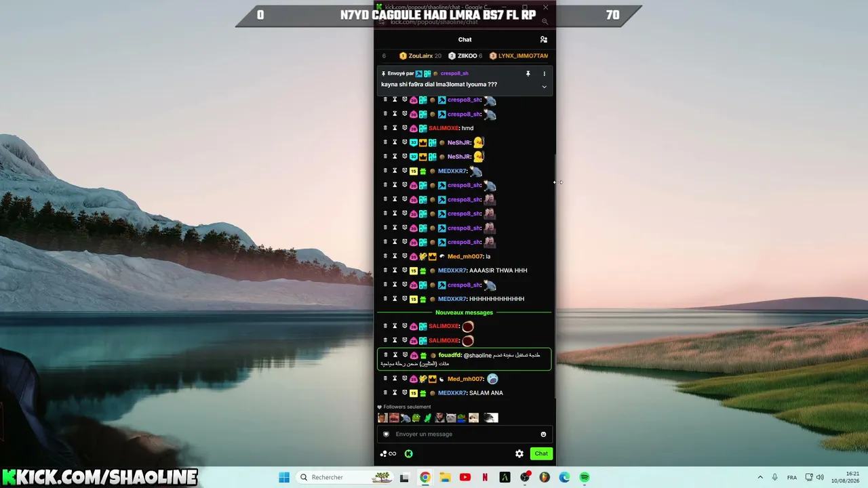
Task: Open Task View on the taskbar
Action: pyautogui.click(x=405, y=477)
